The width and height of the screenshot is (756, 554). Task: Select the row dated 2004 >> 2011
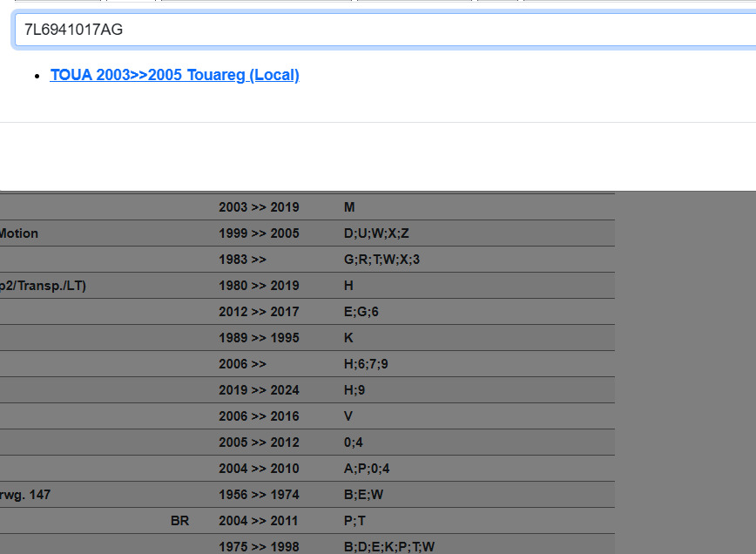point(259,521)
